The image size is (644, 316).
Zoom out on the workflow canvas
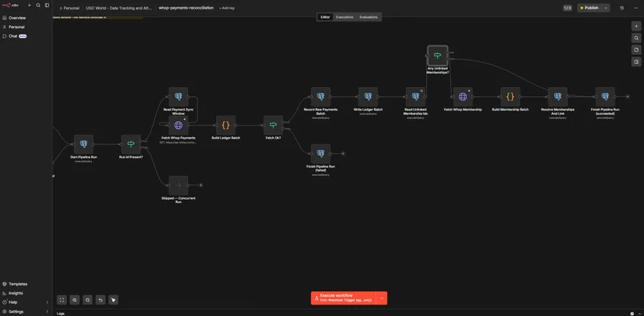pos(88,300)
